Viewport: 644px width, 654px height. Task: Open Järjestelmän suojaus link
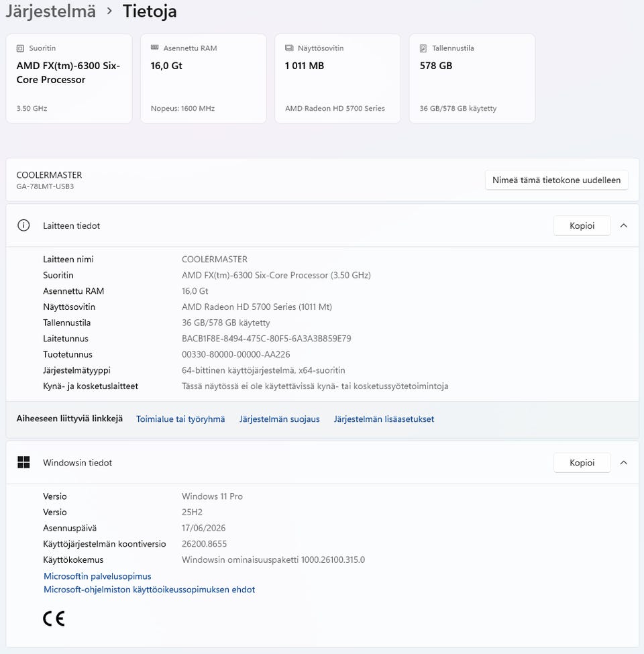point(280,419)
